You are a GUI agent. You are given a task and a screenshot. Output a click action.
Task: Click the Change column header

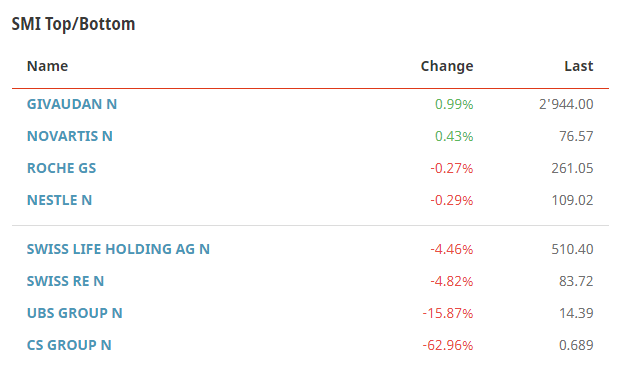tap(447, 66)
